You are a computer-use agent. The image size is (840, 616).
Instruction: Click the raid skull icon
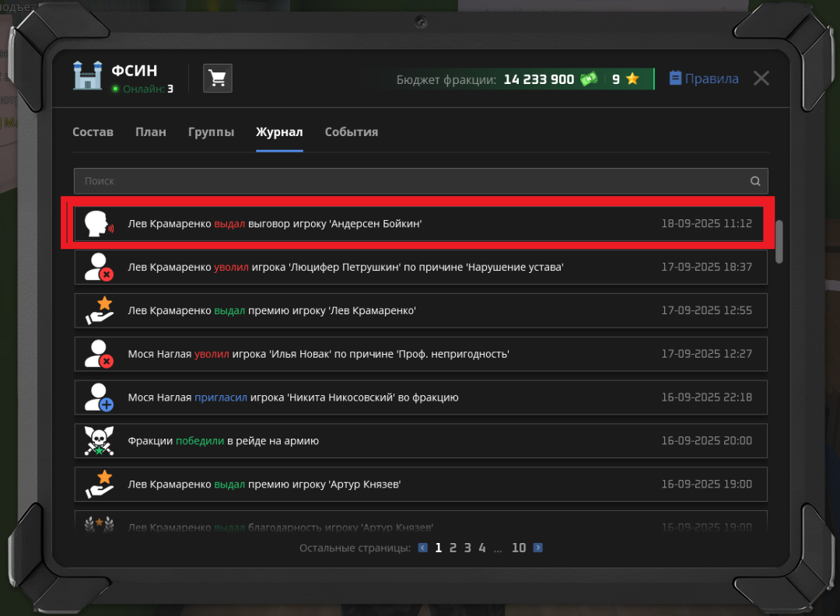tap(99, 441)
